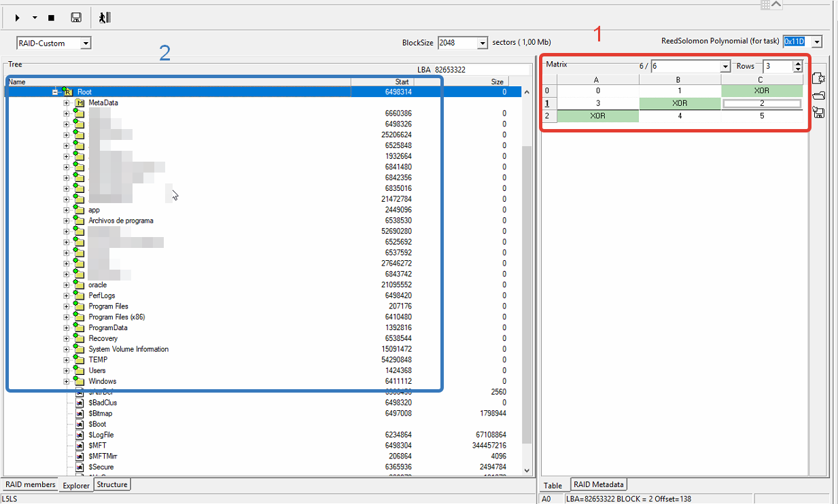Screen dimensions: 838x504
Task: Click the tree vertical scrollbar down arrow
Action: (526, 470)
